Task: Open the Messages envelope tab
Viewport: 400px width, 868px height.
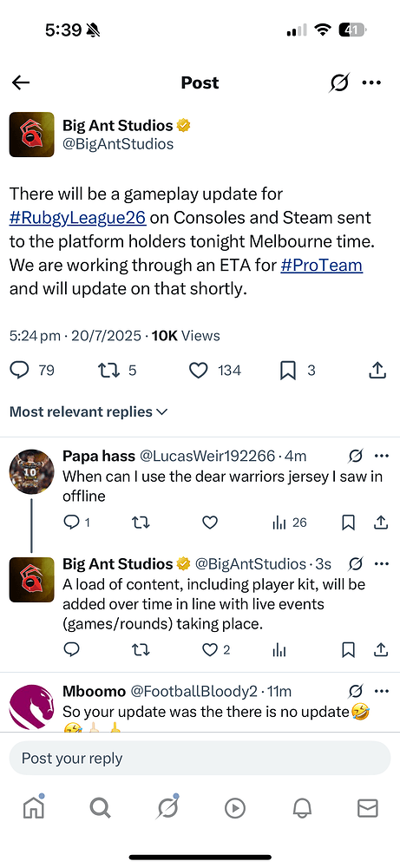Action: pos(367,809)
